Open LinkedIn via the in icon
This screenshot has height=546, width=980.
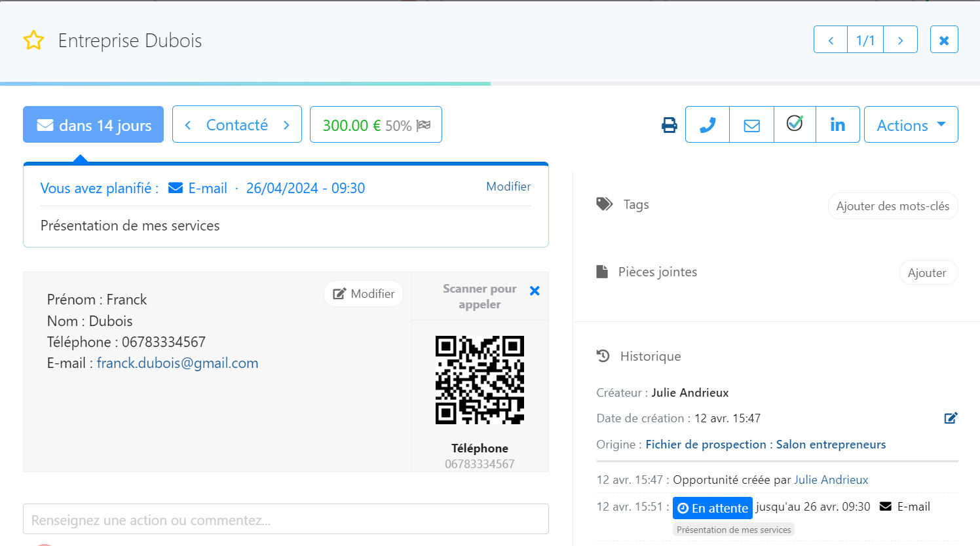point(838,124)
